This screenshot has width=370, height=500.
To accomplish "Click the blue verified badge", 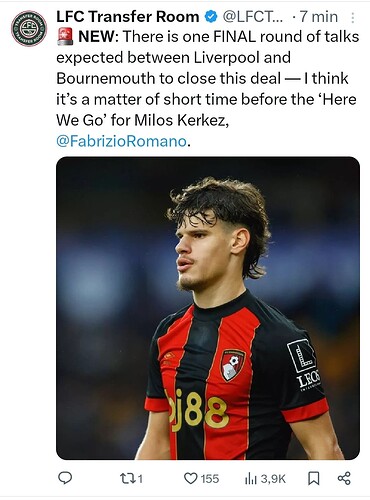I will pos(210,16).
